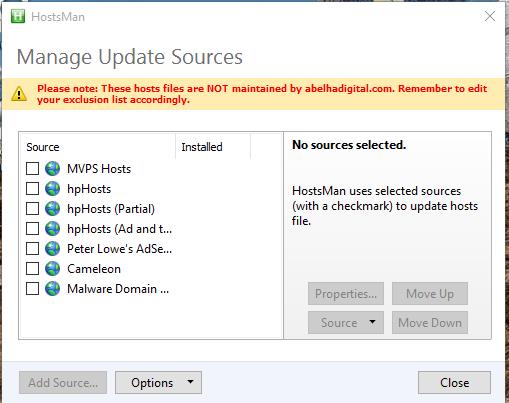This screenshot has width=509, height=403.
Task: Click the globe icon beside Cameleon
Action: 52,269
